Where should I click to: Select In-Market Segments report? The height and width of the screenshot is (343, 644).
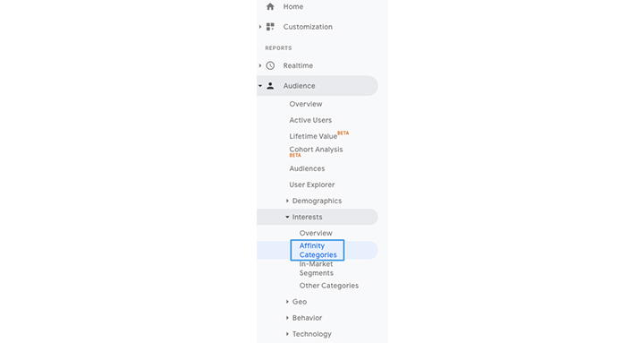317,269
